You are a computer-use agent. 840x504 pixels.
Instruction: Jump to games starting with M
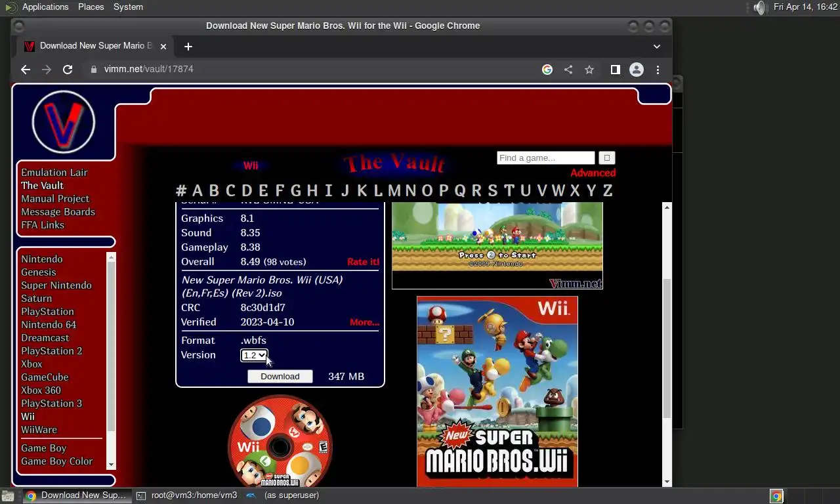click(394, 190)
